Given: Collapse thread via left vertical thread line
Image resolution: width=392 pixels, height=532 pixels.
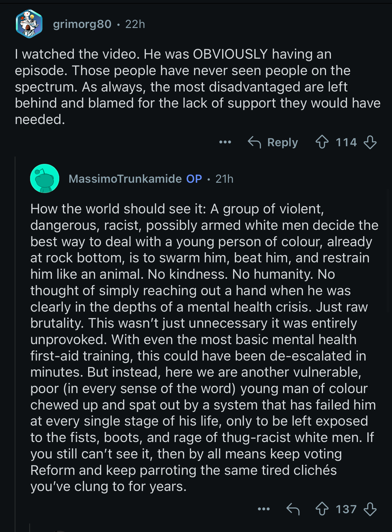Looking at the screenshot, I should 15,334.
